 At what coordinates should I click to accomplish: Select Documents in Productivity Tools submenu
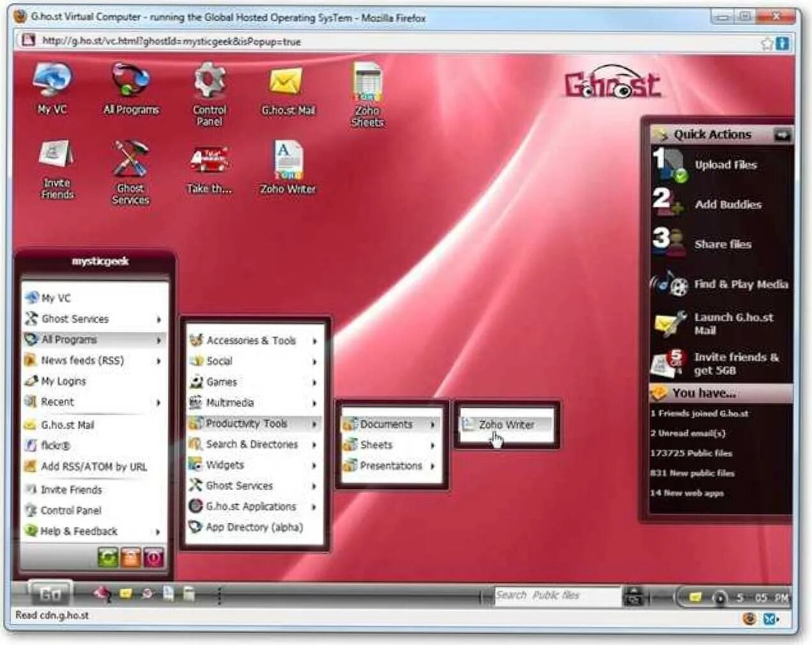[391, 424]
